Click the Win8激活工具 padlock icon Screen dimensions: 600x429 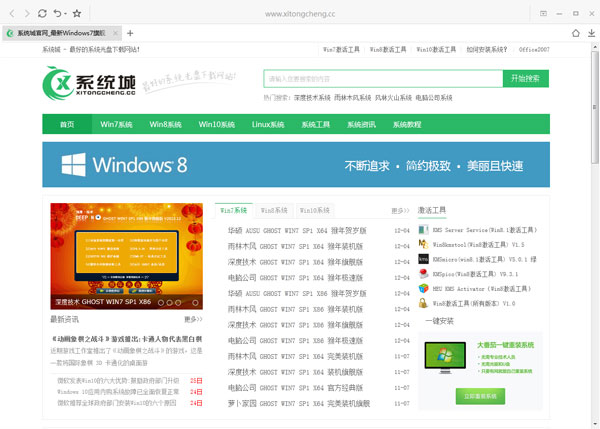point(423,303)
